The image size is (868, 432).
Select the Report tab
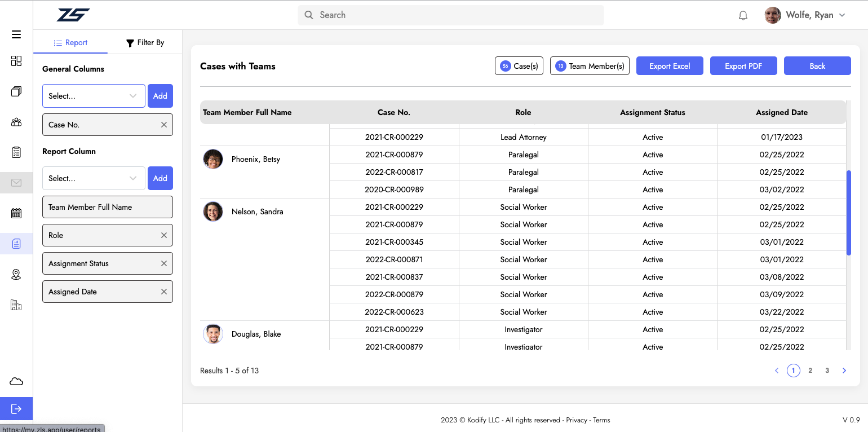(x=70, y=42)
